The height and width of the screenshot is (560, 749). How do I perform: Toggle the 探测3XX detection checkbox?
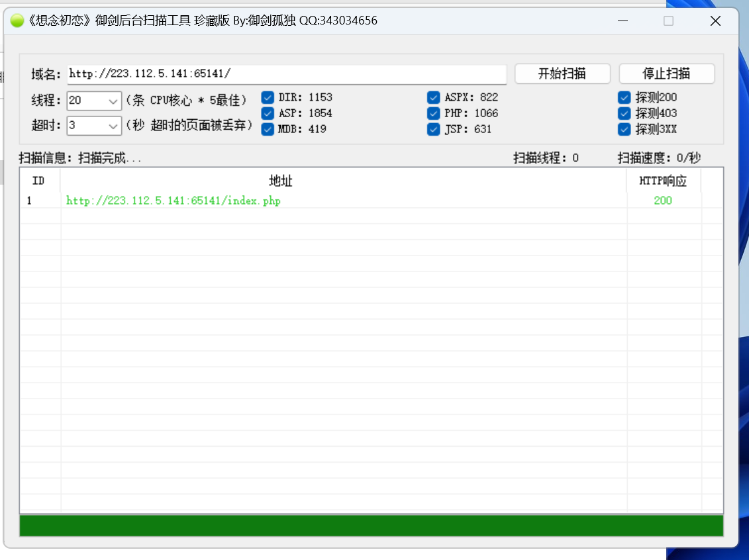coord(623,129)
